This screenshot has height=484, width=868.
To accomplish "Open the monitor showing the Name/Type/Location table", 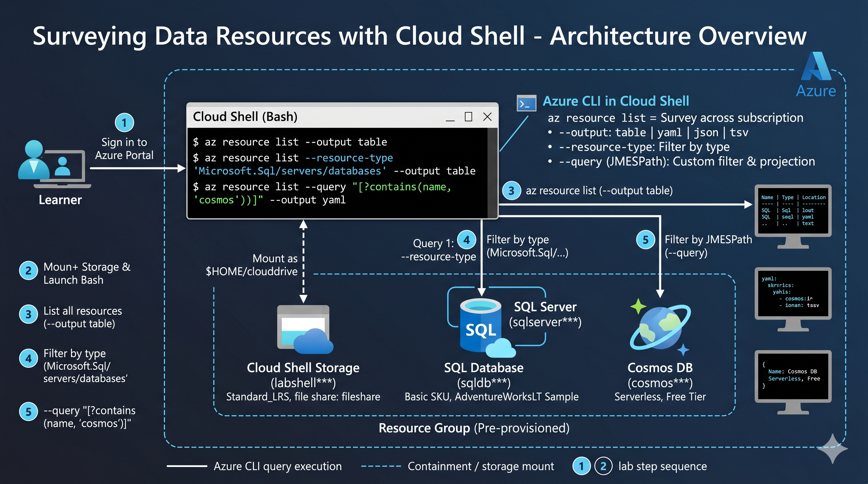I will (x=793, y=216).
